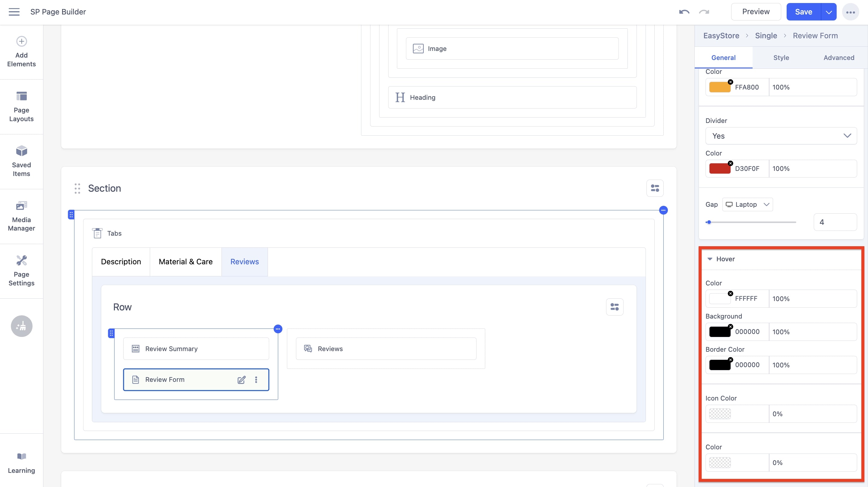Open the Section options icon

(655, 188)
